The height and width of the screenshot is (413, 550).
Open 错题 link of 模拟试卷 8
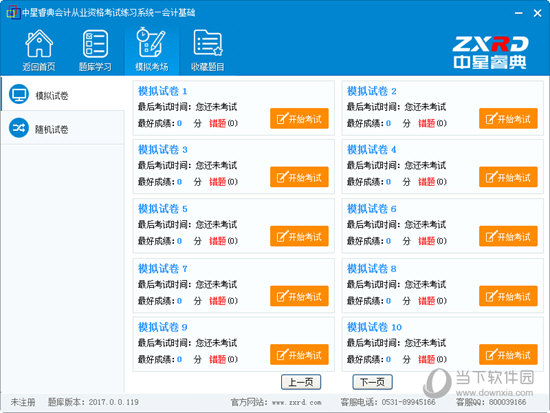coord(427,301)
